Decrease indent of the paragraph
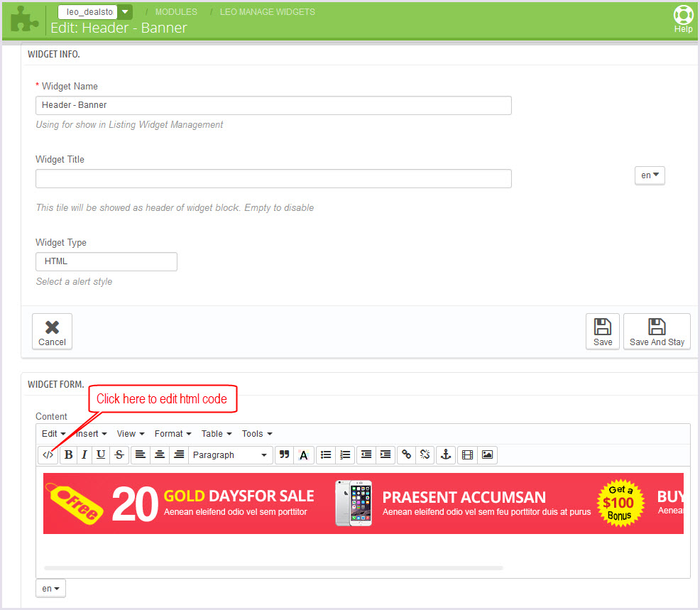Viewport: 700px width, 610px height. pos(366,455)
